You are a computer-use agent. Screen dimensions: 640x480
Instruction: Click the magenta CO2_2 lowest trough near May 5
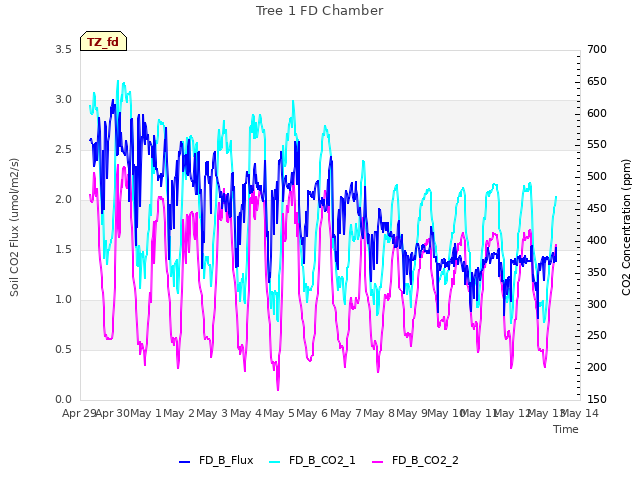coord(278,390)
